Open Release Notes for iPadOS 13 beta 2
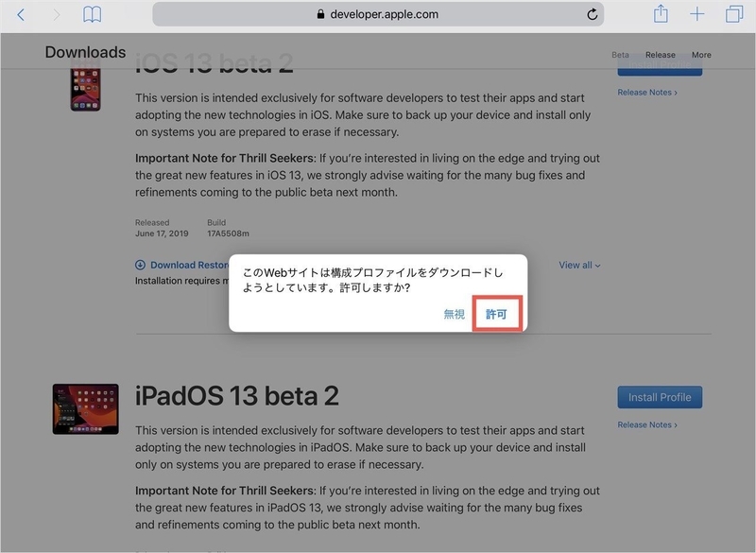 coord(647,424)
